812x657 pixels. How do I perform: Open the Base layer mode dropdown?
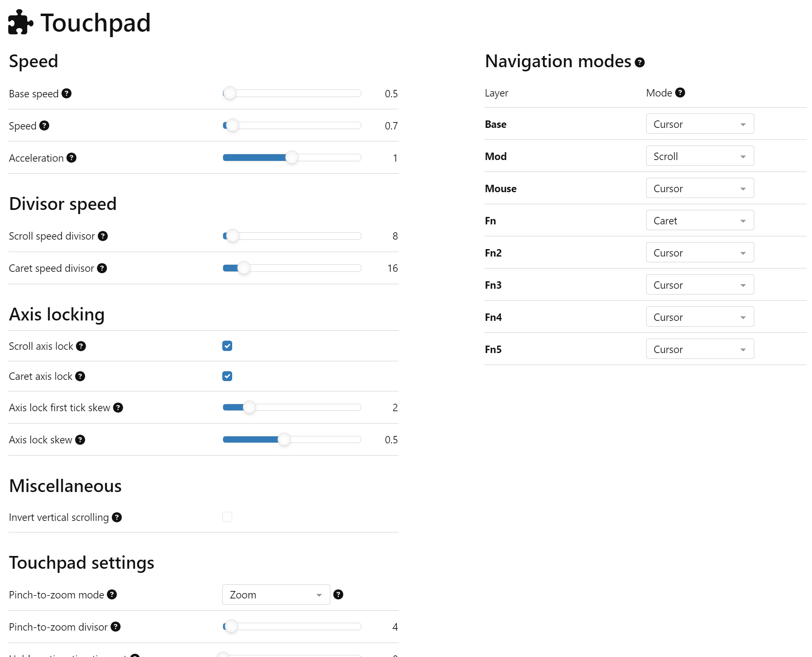[700, 124]
